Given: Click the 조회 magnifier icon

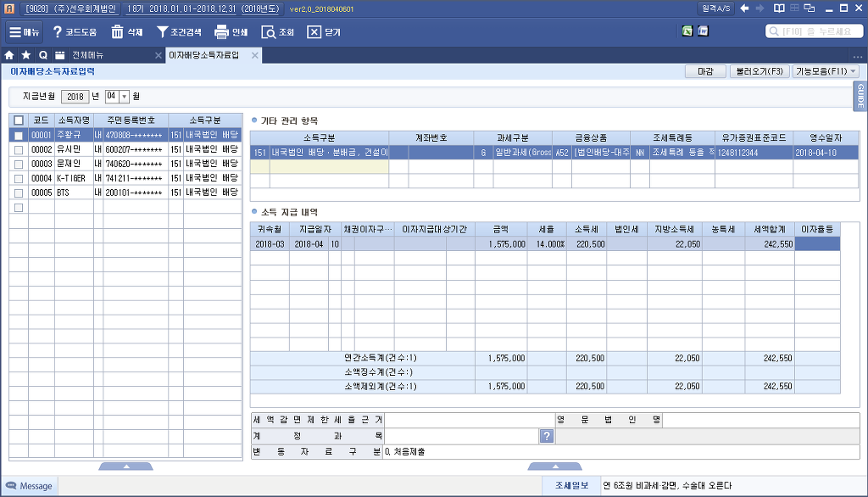Looking at the screenshot, I should 268,32.
